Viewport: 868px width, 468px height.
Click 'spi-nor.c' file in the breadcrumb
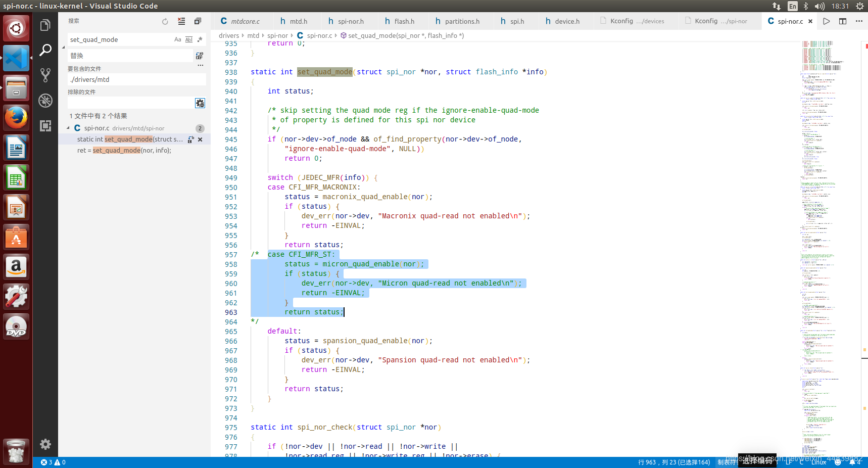(x=315, y=35)
